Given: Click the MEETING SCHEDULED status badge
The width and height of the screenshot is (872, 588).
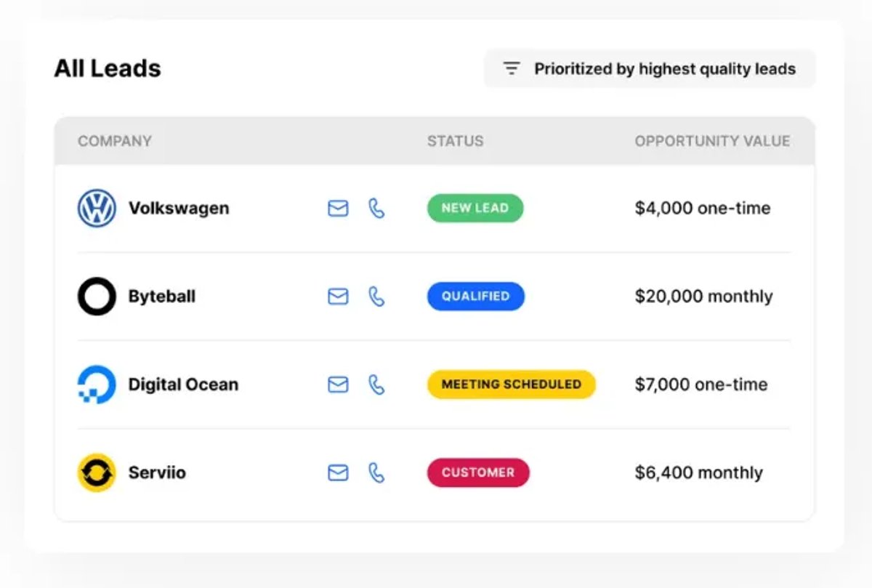Looking at the screenshot, I should click(512, 384).
